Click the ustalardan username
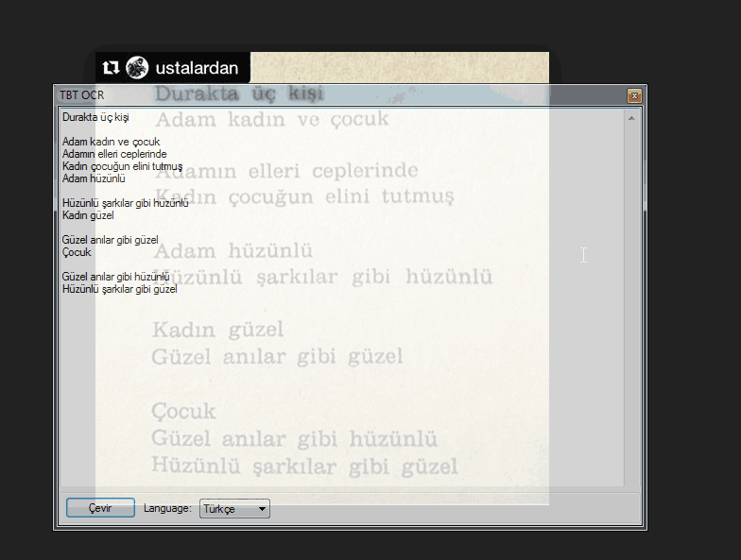Viewport: 741px width, 560px height. [197, 68]
